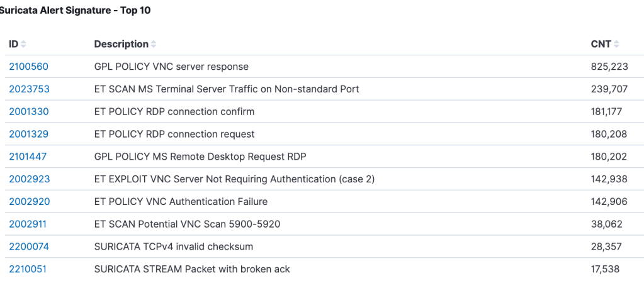Click the sort icon next to CNT
The height and width of the screenshot is (303, 644).
click(x=616, y=44)
